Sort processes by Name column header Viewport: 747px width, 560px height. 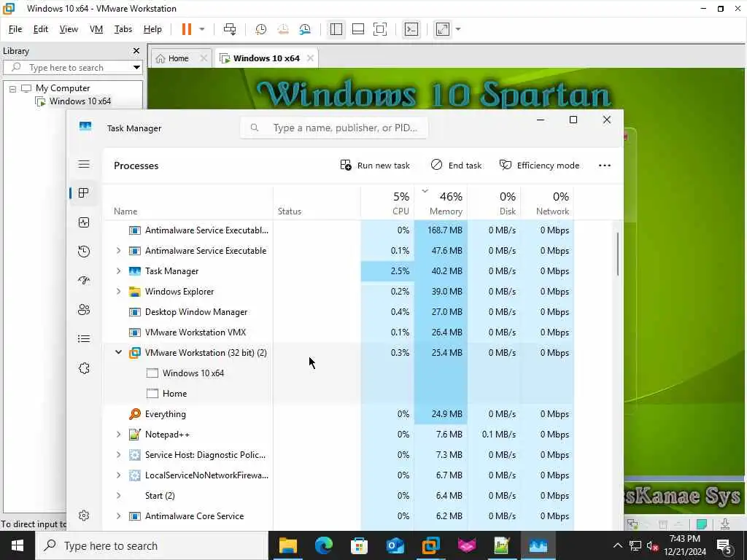[187, 203]
